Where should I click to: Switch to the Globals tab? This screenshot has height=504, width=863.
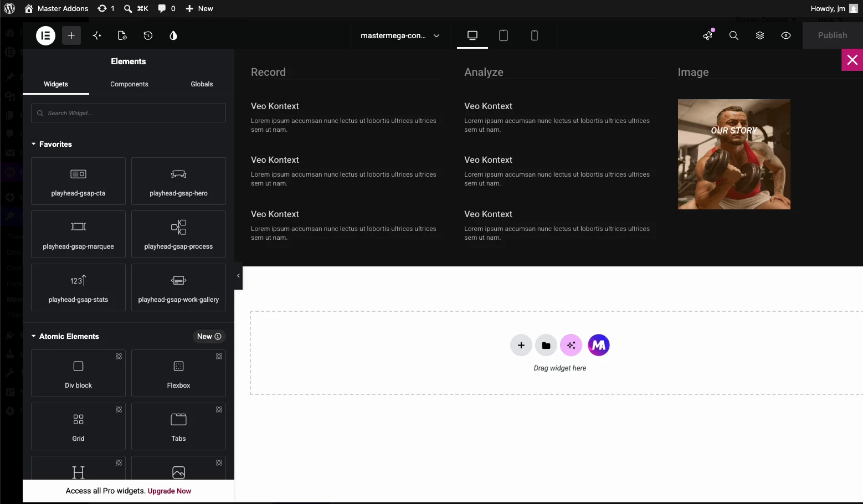pyautogui.click(x=202, y=84)
